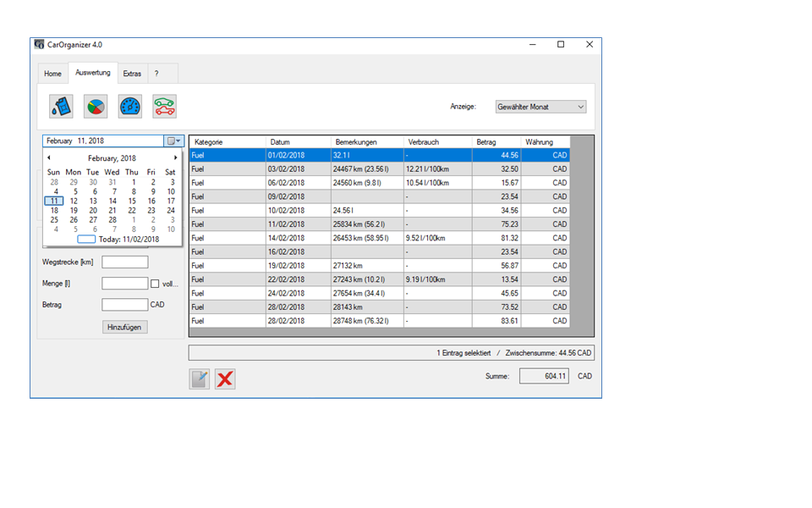Go to previous month in calendar
Image resolution: width=812 pixels, height=508 pixels.
pyautogui.click(x=49, y=157)
